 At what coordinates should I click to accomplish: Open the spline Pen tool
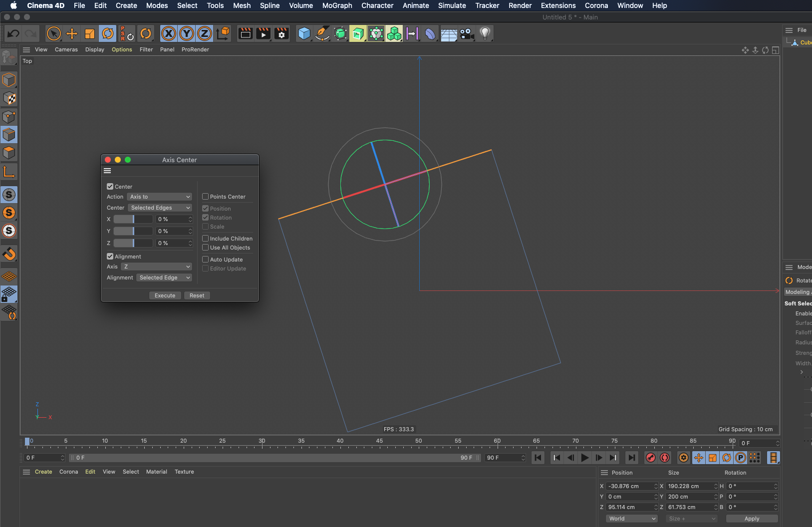(x=322, y=34)
